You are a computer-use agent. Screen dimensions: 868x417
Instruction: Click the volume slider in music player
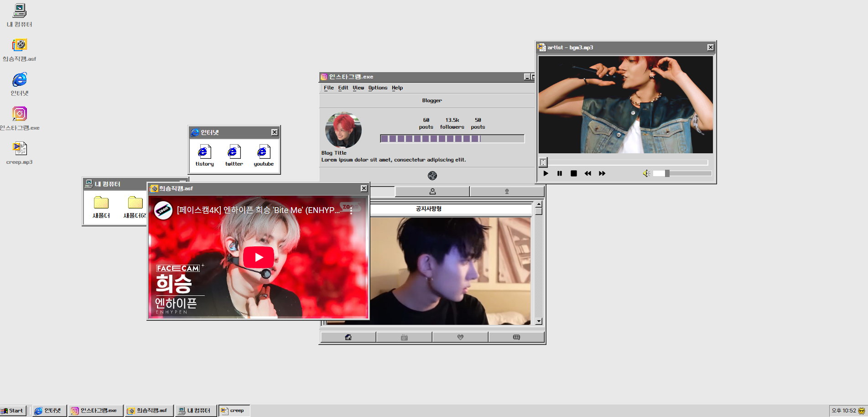pyautogui.click(x=682, y=173)
